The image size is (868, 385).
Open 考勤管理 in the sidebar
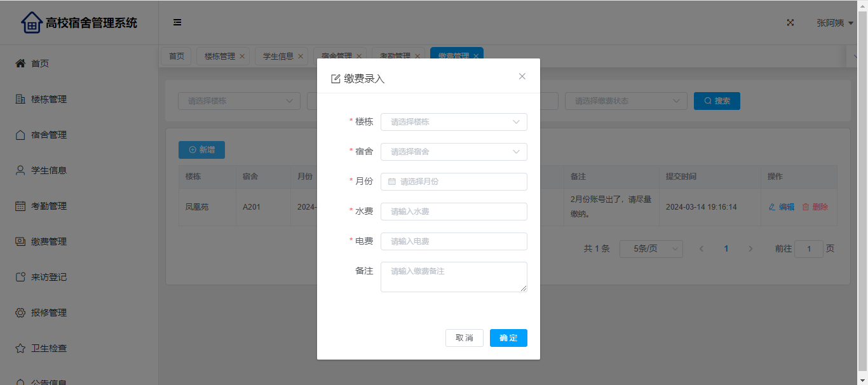[x=49, y=206]
